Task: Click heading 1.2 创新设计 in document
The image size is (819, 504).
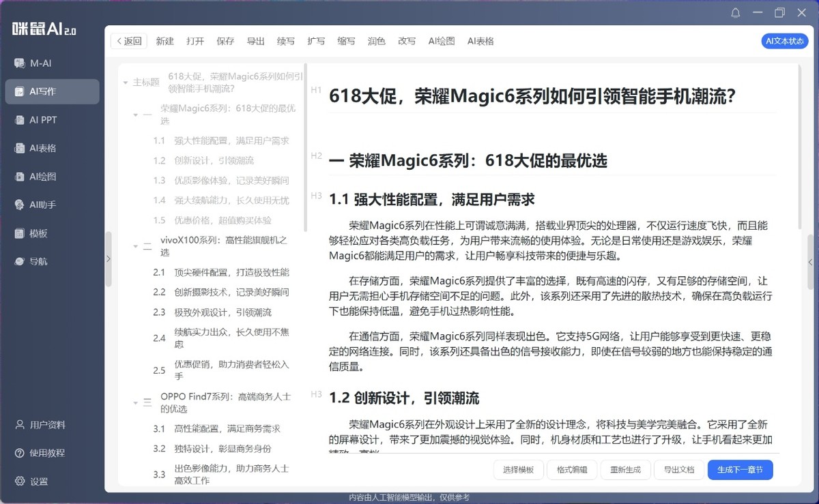Action: pos(404,398)
